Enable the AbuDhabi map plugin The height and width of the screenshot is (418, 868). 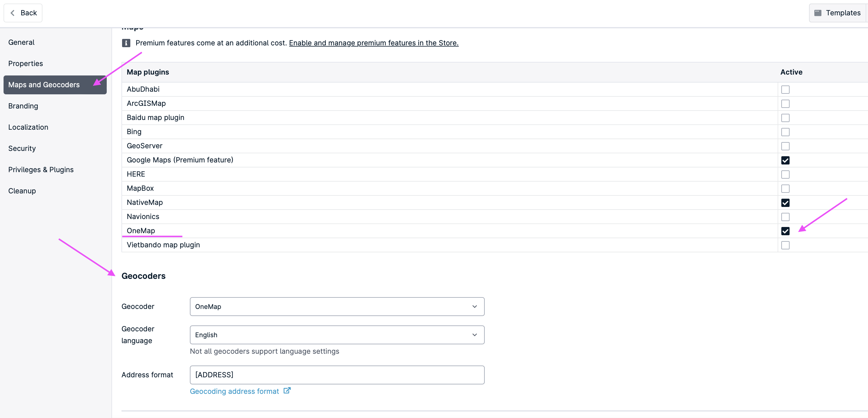pos(785,89)
